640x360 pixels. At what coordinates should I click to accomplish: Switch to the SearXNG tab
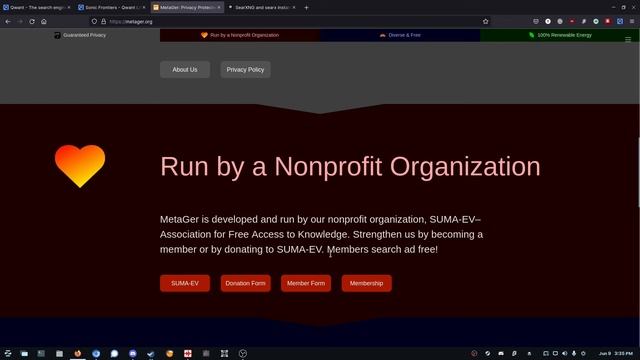262,7
